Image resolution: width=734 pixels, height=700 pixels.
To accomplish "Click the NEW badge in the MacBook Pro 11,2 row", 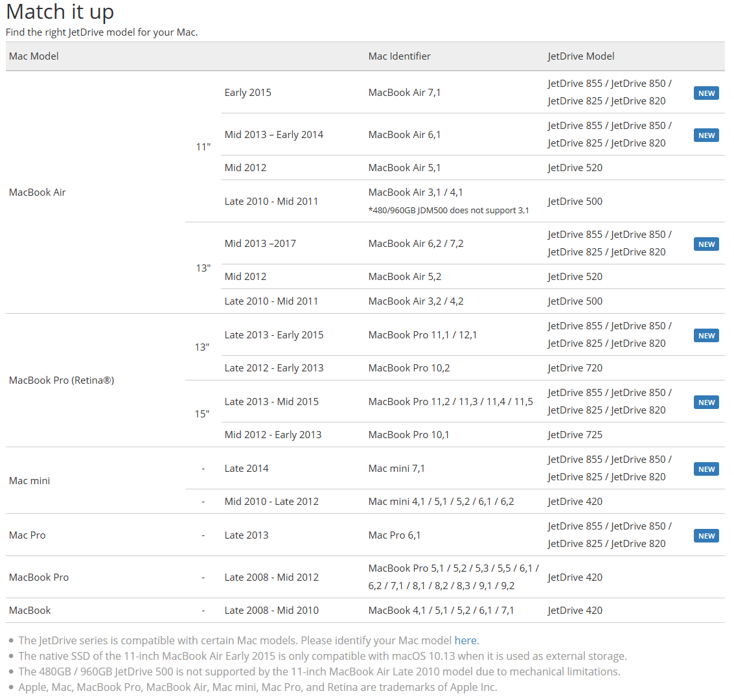I will point(706,402).
